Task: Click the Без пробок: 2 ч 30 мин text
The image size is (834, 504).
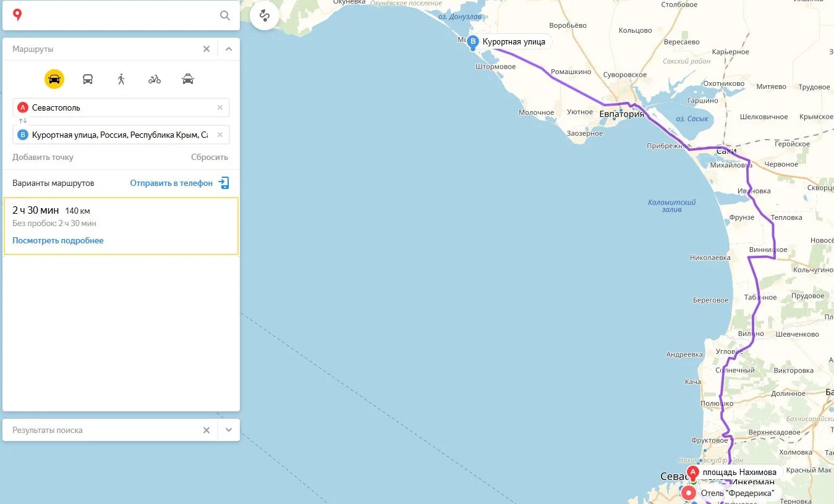Action: [x=54, y=223]
